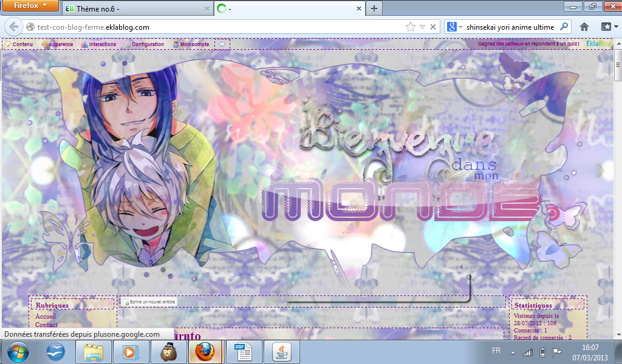This screenshot has height=364, width=622.
Task: Open the Interactions menu
Action: (99, 44)
